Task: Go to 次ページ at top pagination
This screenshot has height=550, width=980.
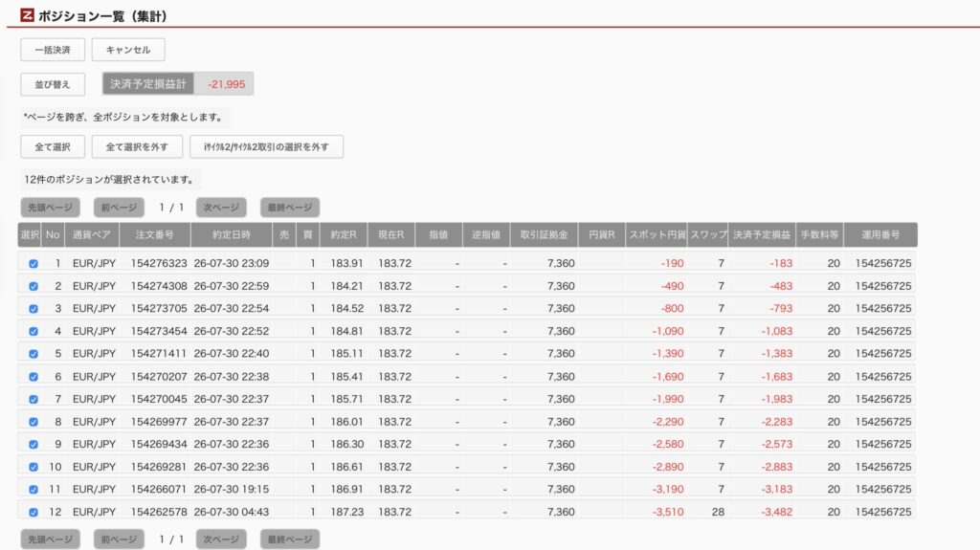Action: point(221,208)
